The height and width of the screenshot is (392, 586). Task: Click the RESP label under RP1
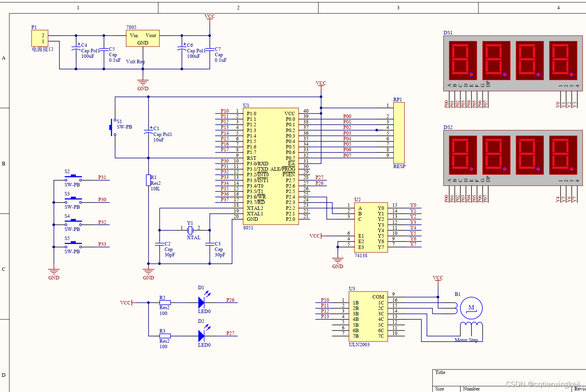pos(399,166)
